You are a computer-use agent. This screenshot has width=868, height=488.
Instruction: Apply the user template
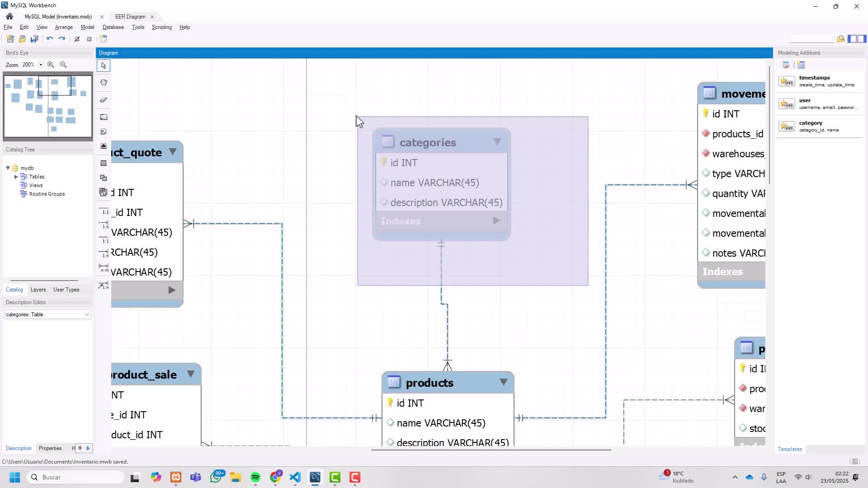point(818,104)
